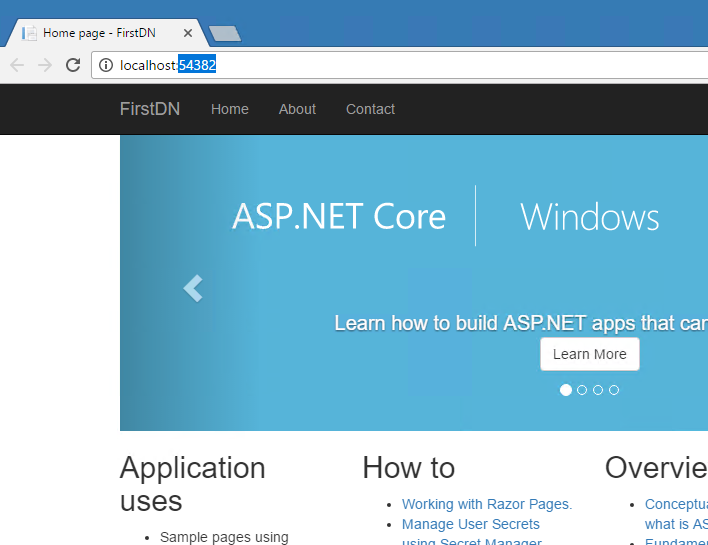This screenshot has width=708, height=545.
Task: Select the second carousel indicator dot
Action: tap(582, 390)
